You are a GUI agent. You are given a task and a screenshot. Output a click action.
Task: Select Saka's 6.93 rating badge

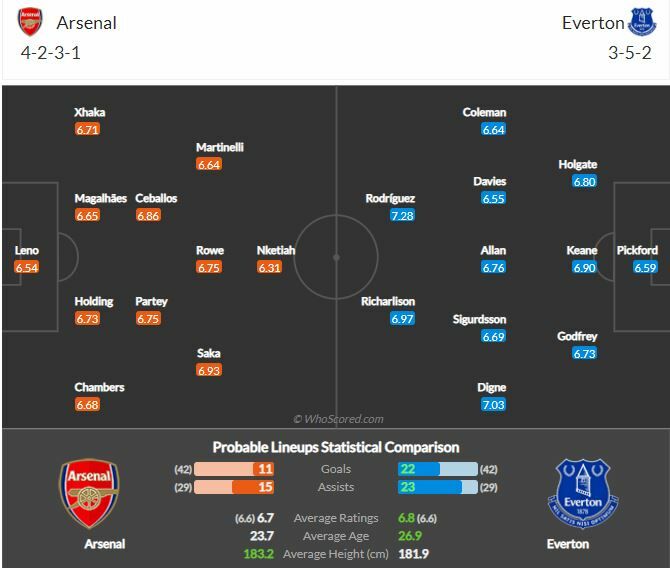208,370
